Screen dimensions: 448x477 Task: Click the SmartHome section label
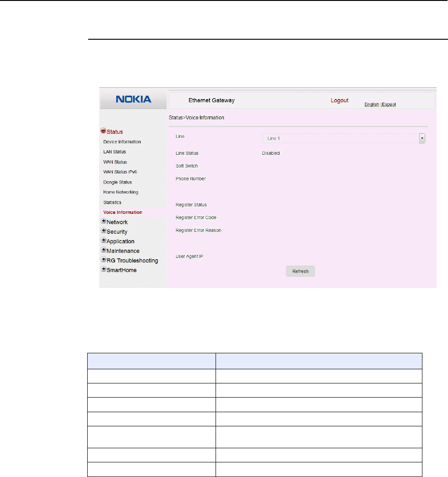[121, 270]
